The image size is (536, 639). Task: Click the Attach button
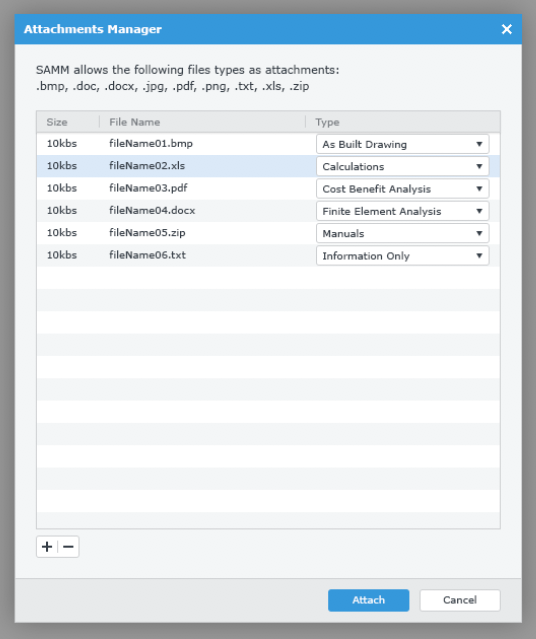coord(368,600)
